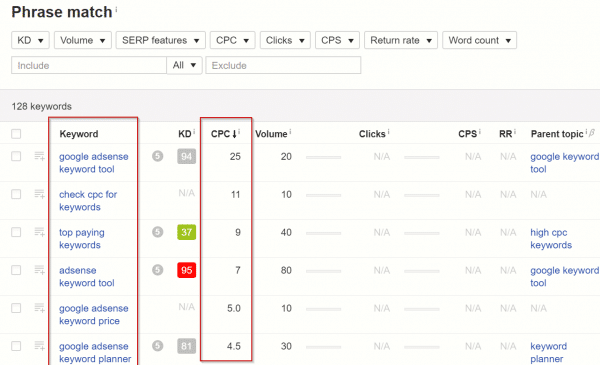Click the Exclude keywords input field
The image size is (600, 365).
tap(283, 65)
